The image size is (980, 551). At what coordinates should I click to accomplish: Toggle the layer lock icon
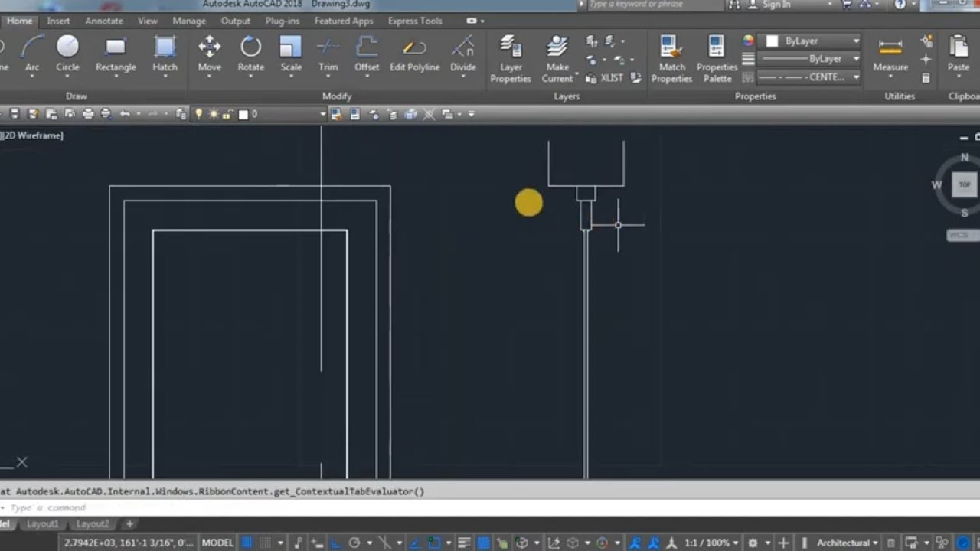(228, 114)
